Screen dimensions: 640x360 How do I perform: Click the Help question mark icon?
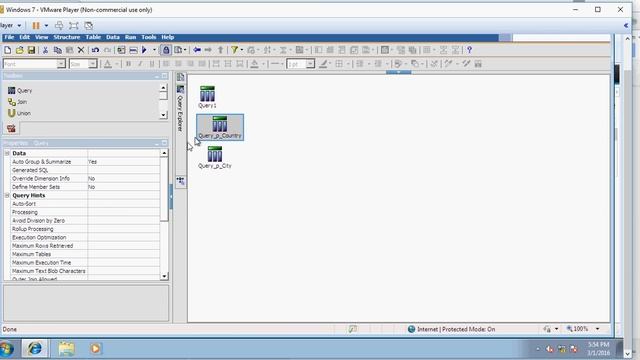[469, 50]
